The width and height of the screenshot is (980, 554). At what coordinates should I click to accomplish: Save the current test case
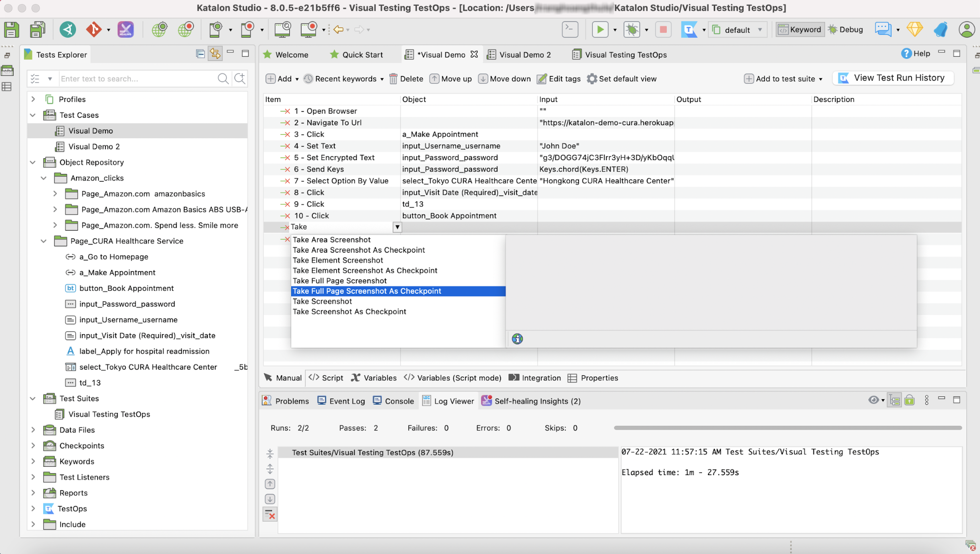click(x=11, y=29)
